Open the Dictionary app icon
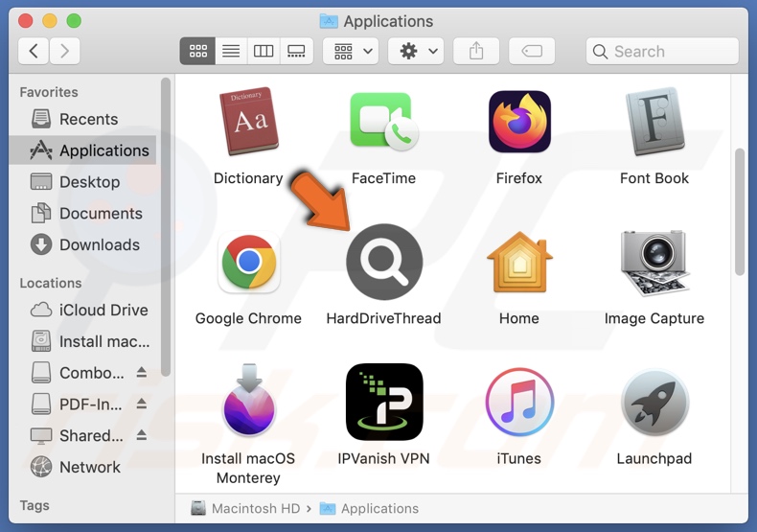The width and height of the screenshot is (757, 532). 248,122
